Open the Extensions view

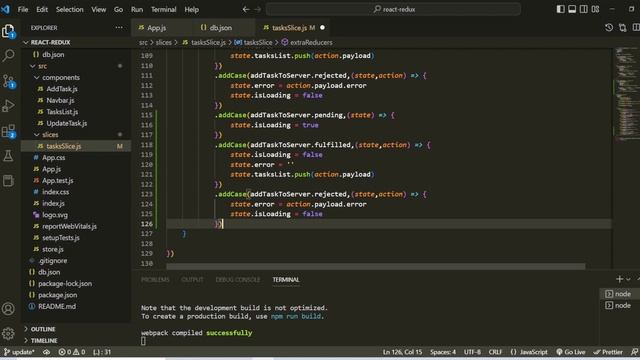pos(8,131)
